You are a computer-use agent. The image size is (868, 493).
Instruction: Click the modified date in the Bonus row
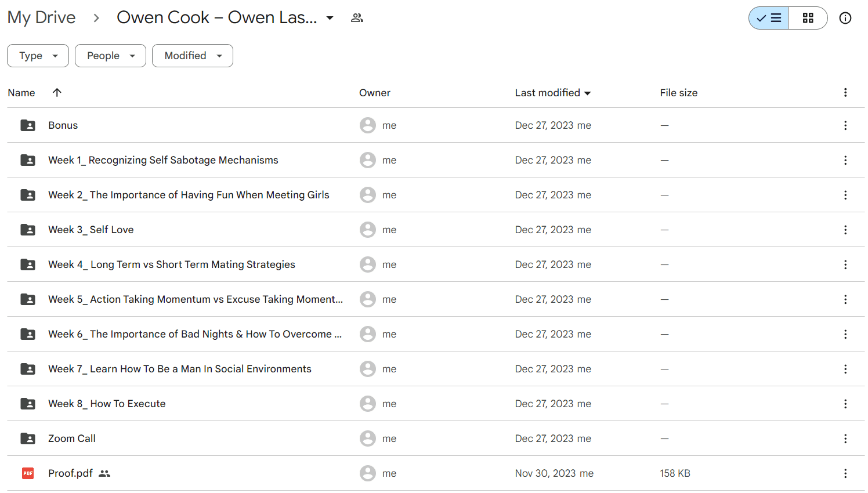click(x=544, y=125)
